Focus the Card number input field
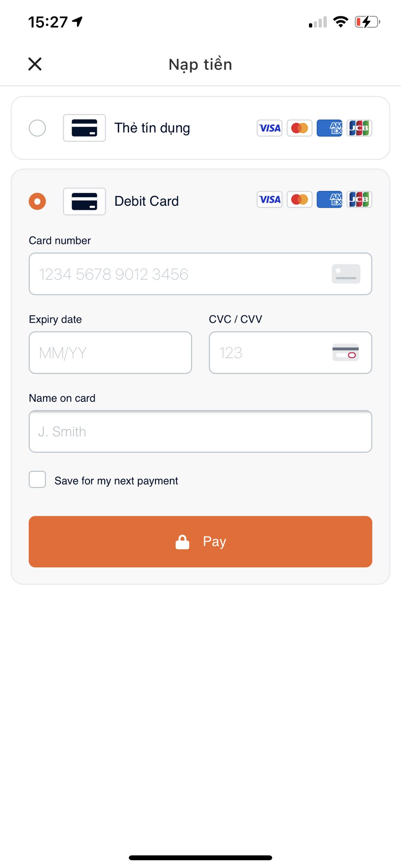401x868 pixels. coord(200,274)
